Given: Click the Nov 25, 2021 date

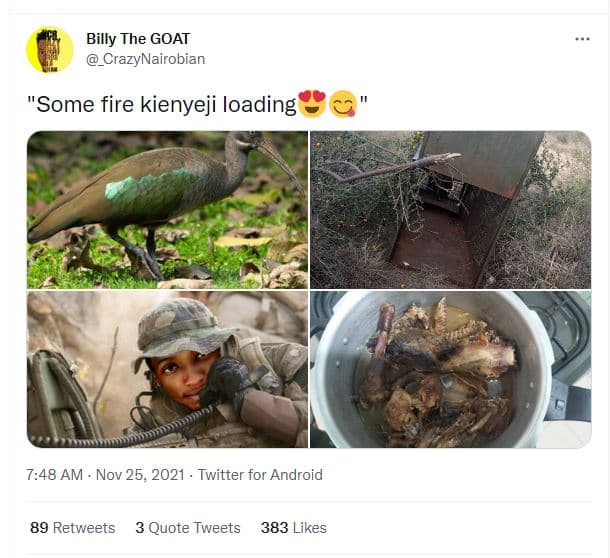Looking at the screenshot, I should tap(139, 475).
